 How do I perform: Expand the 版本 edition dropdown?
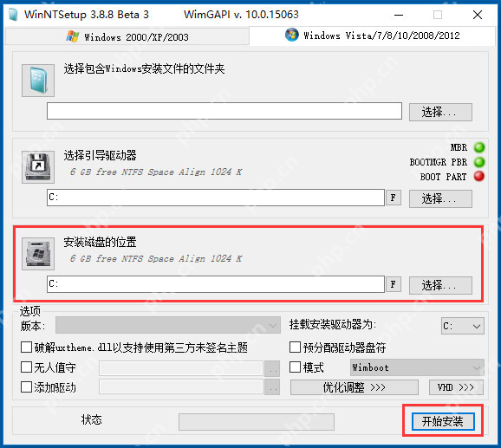click(x=168, y=325)
